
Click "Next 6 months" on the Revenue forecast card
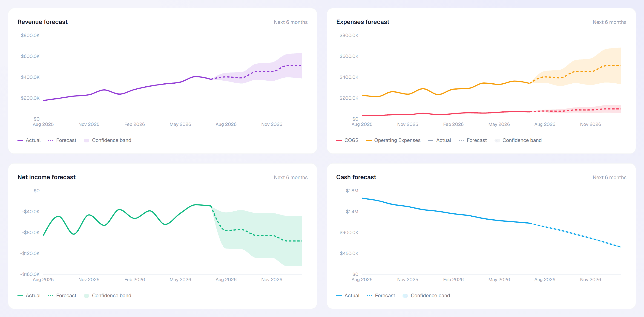click(x=291, y=22)
